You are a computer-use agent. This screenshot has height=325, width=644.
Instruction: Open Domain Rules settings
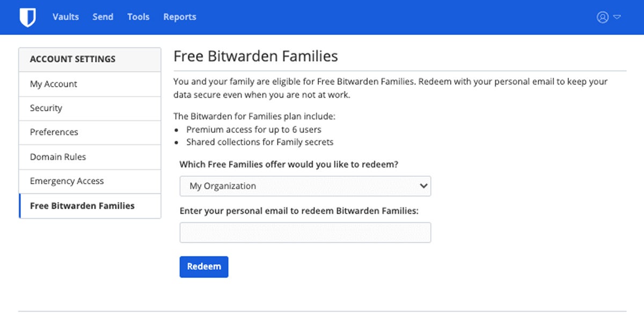click(x=58, y=157)
